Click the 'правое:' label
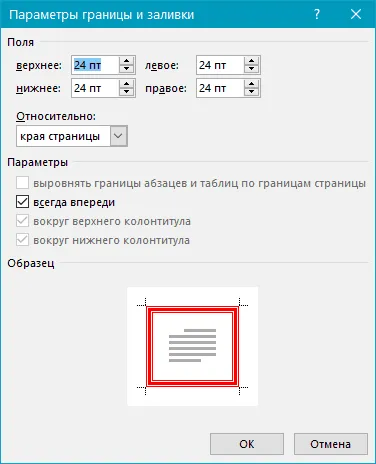The height and width of the screenshot is (464, 376). (x=166, y=88)
